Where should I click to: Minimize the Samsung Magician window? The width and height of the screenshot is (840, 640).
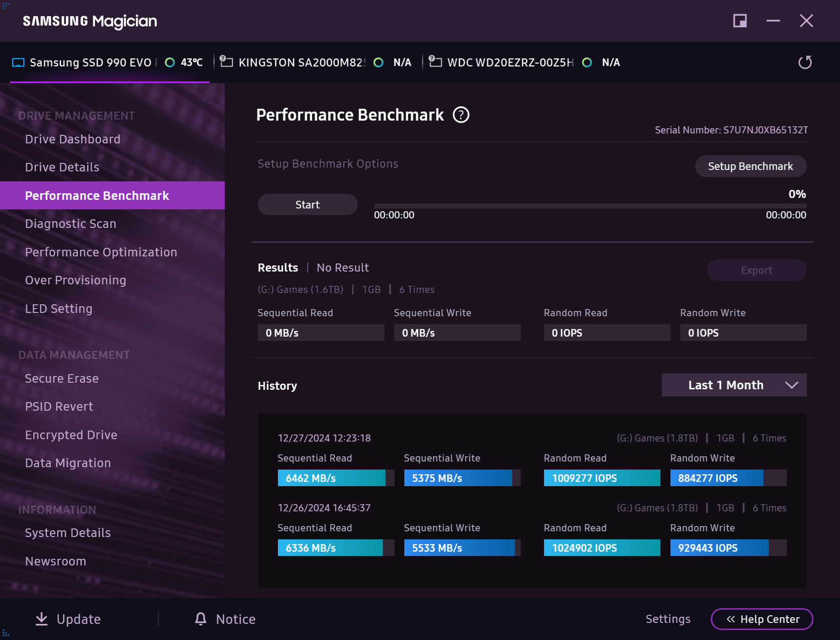tap(773, 21)
